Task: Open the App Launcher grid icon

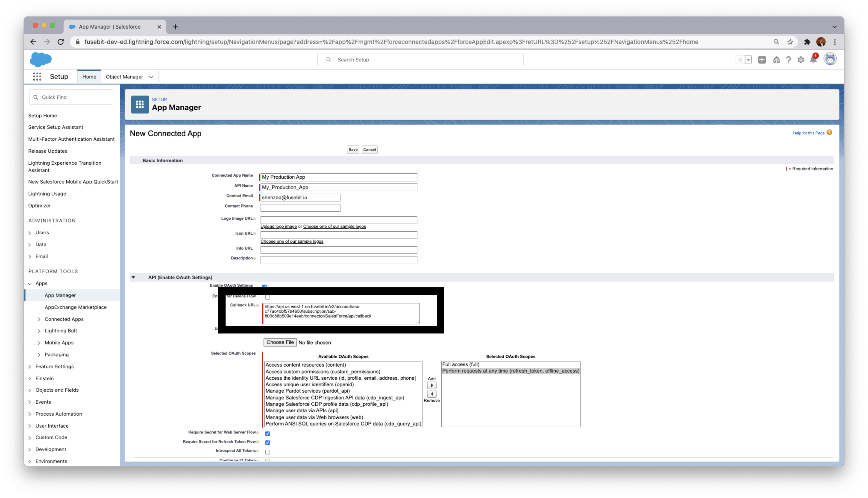Action: (37, 77)
